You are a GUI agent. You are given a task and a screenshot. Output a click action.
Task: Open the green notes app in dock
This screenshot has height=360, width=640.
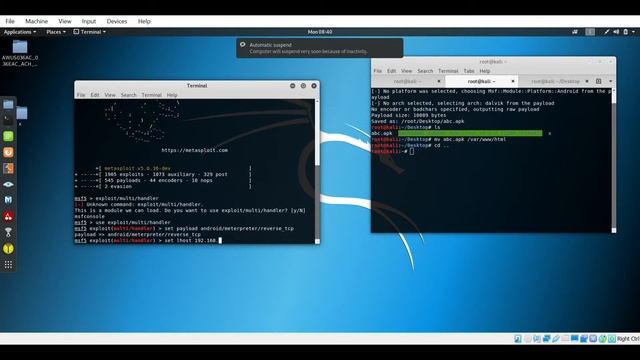tap(8, 136)
